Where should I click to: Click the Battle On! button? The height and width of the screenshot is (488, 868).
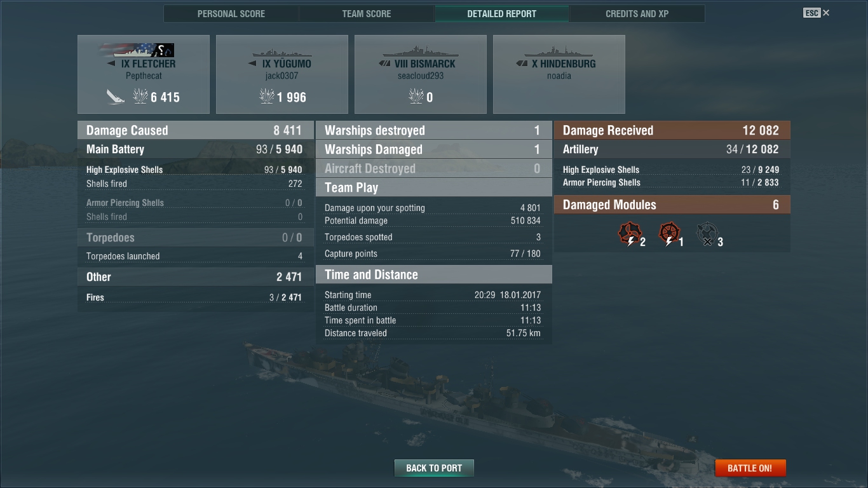click(750, 468)
